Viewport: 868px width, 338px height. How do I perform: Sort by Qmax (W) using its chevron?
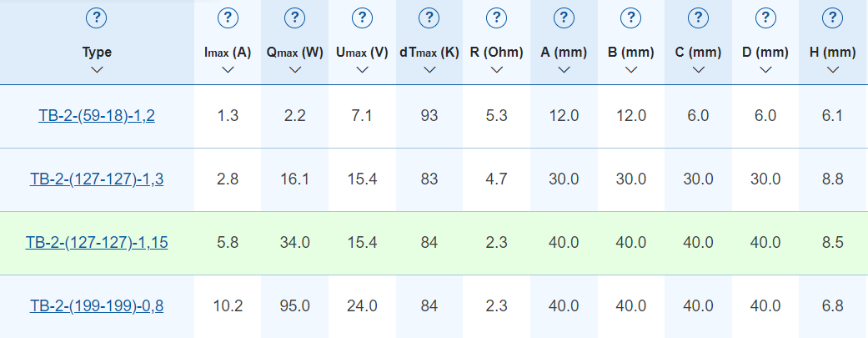click(295, 70)
